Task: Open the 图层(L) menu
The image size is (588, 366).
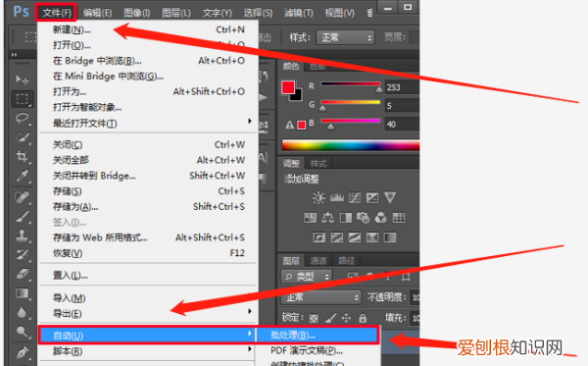Action: point(176,13)
